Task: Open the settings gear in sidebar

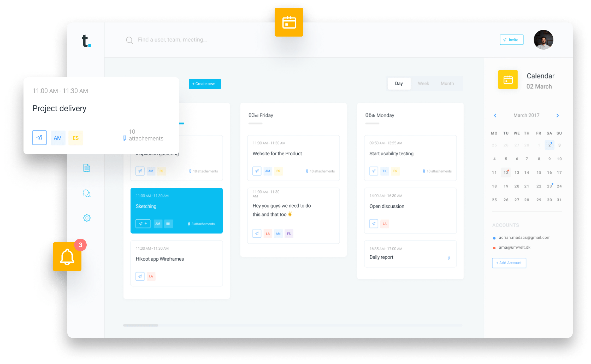Action: (87, 218)
